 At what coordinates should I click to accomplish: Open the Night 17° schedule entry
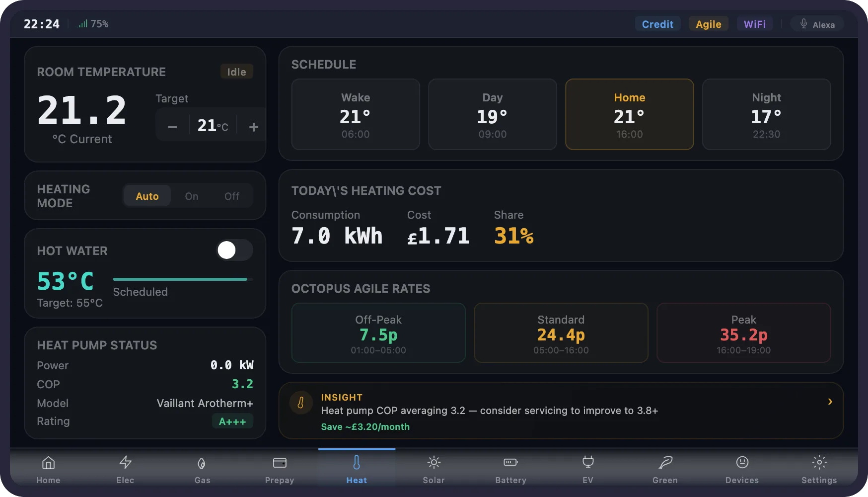click(x=766, y=114)
